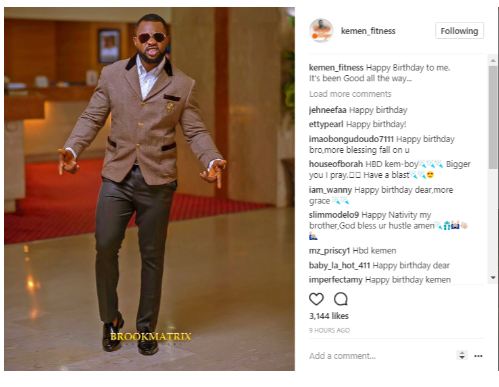Open kemen_fitness username in the header

[368, 31]
